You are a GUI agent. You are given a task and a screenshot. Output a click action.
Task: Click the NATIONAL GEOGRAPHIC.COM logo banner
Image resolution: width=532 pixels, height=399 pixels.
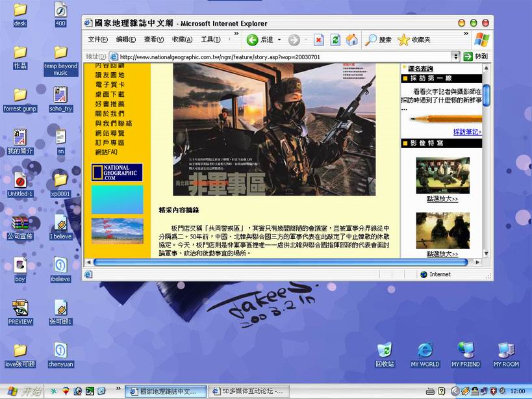point(117,173)
